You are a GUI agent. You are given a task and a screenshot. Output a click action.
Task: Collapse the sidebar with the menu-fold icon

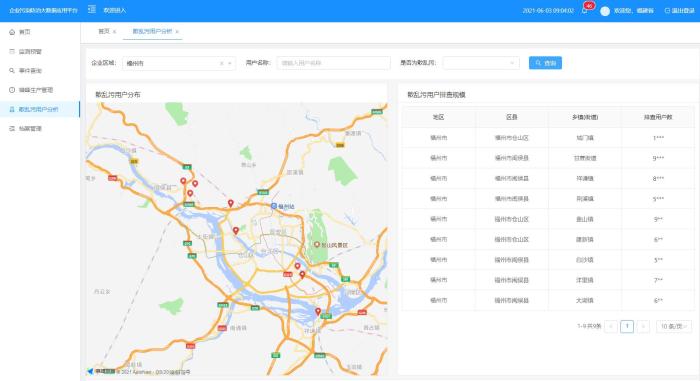click(x=92, y=9)
